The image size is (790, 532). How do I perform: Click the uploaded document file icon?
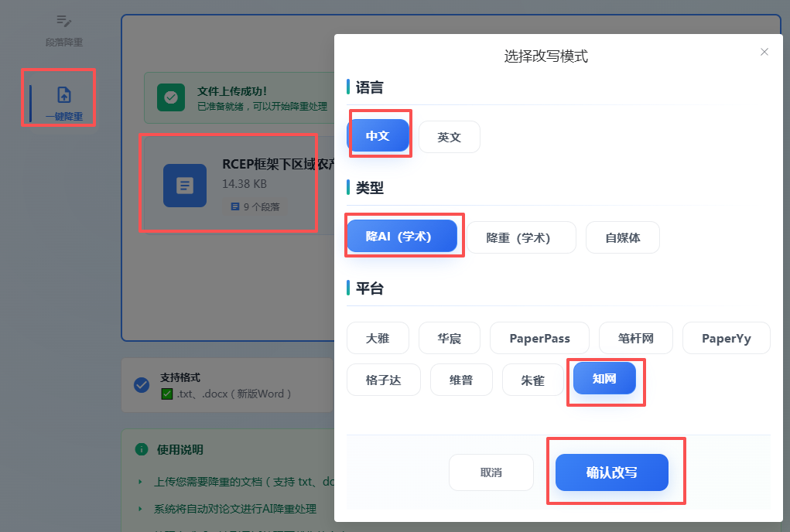tap(185, 186)
